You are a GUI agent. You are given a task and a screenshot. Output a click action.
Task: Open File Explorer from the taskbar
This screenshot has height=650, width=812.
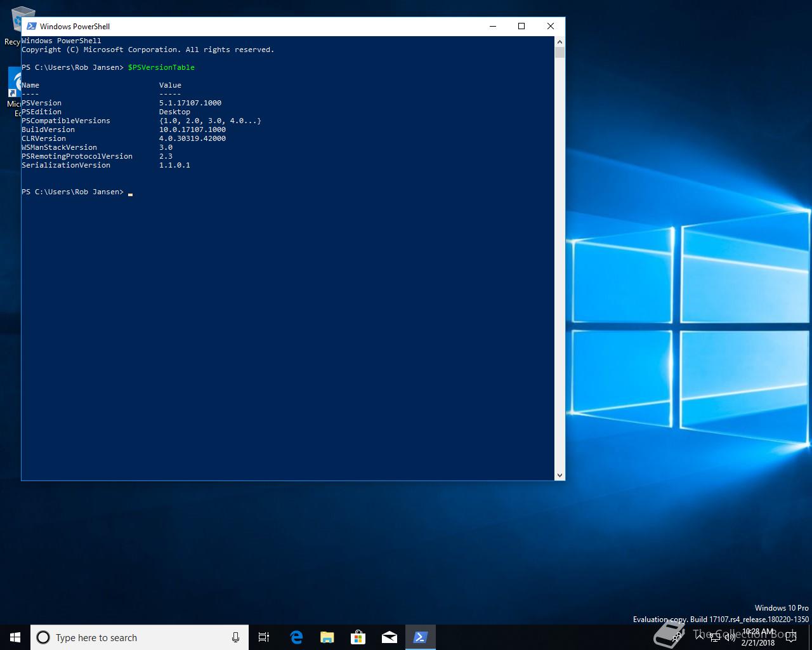[327, 637]
